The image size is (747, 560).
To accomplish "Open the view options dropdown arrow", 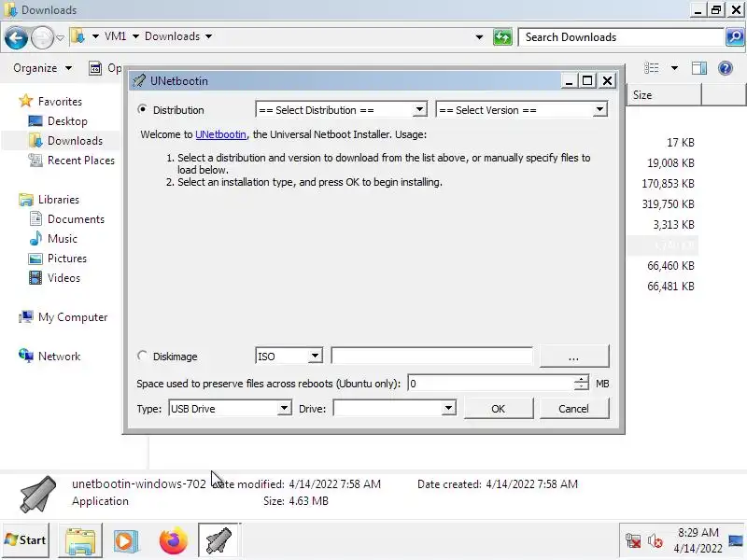I will point(674,68).
